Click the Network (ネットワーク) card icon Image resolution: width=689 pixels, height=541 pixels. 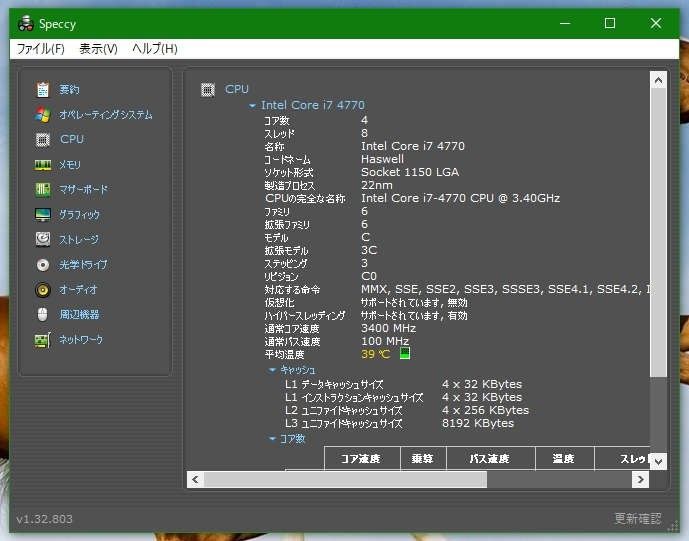(x=43, y=340)
